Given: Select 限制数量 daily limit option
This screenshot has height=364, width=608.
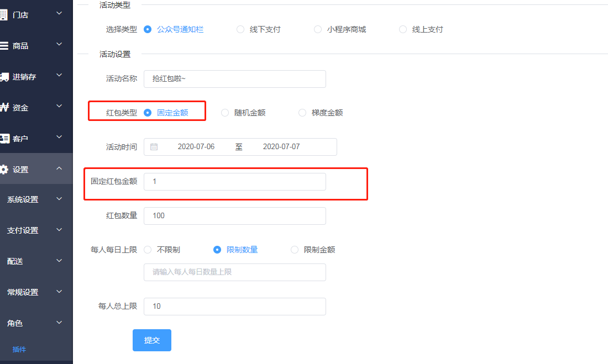Looking at the screenshot, I should (235, 250).
